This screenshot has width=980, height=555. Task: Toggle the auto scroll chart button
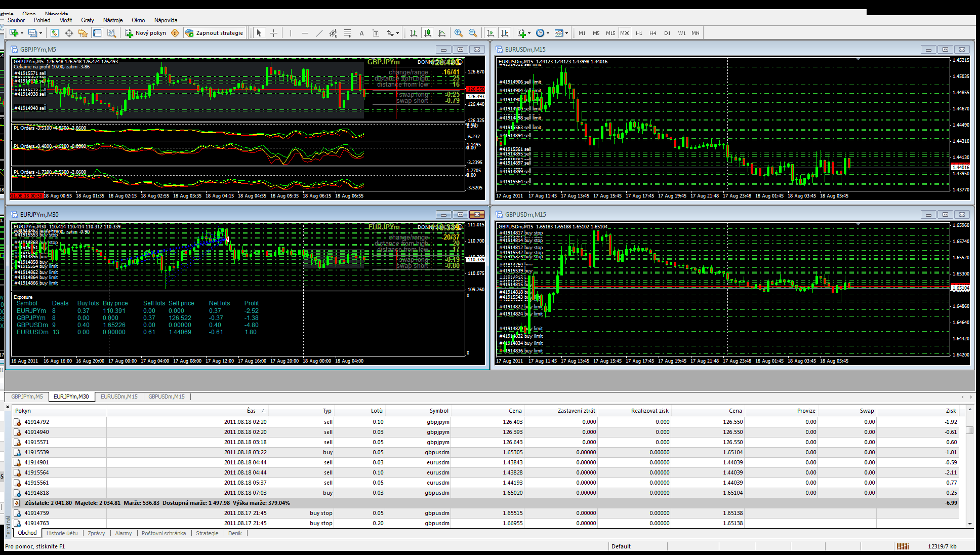[x=490, y=33]
